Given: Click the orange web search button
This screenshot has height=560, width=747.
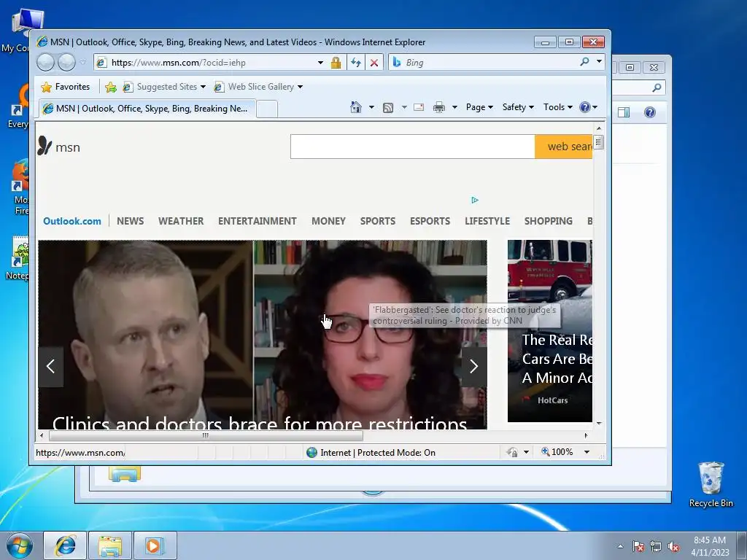Looking at the screenshot, I should (x=564, y=147).
